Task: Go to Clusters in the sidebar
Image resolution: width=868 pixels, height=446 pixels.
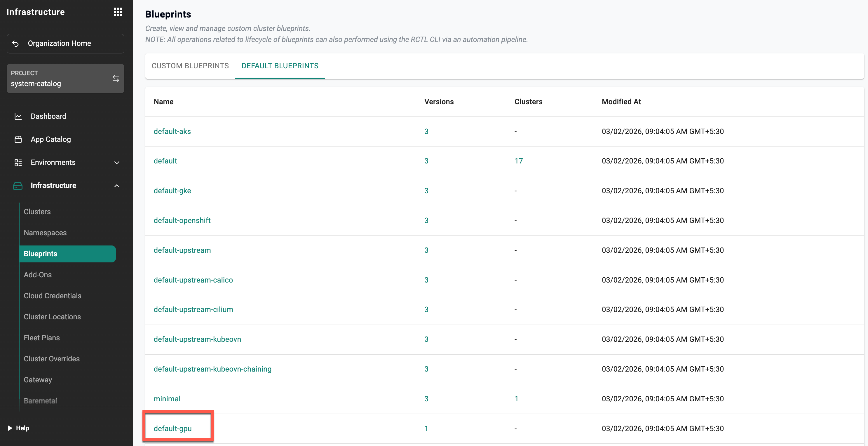Action: pos(37,212)
